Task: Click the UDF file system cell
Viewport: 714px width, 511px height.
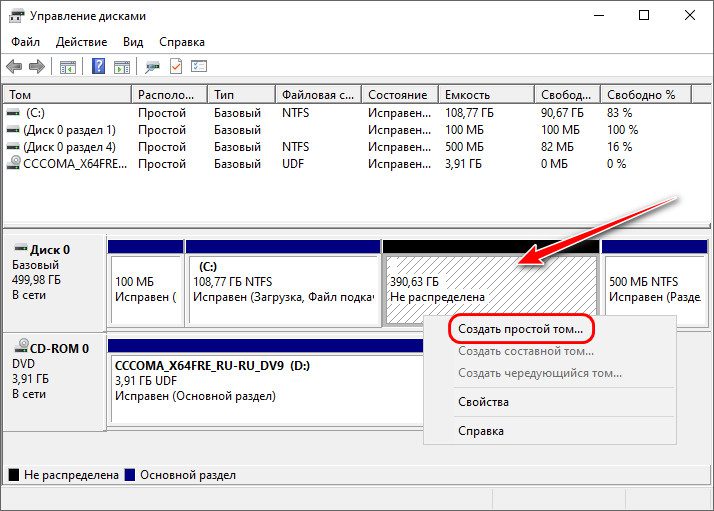Action: click(x=293, y=164)
